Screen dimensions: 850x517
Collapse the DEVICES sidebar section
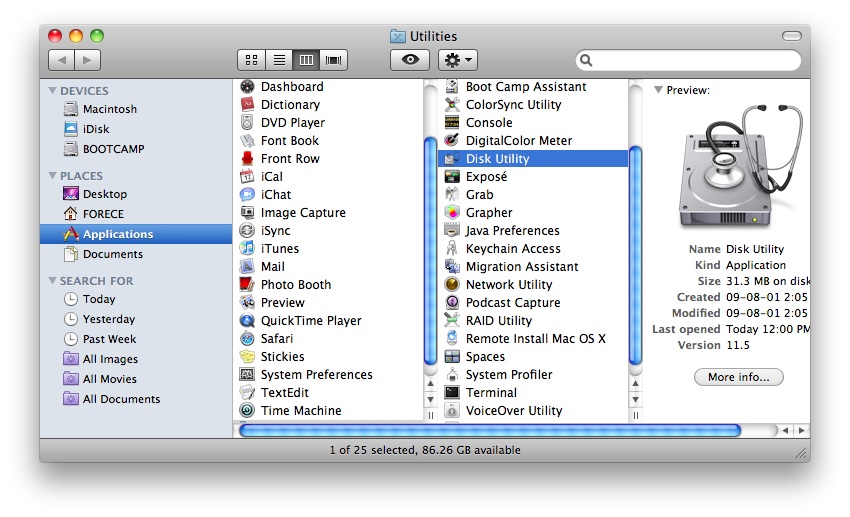pos(53,91)
